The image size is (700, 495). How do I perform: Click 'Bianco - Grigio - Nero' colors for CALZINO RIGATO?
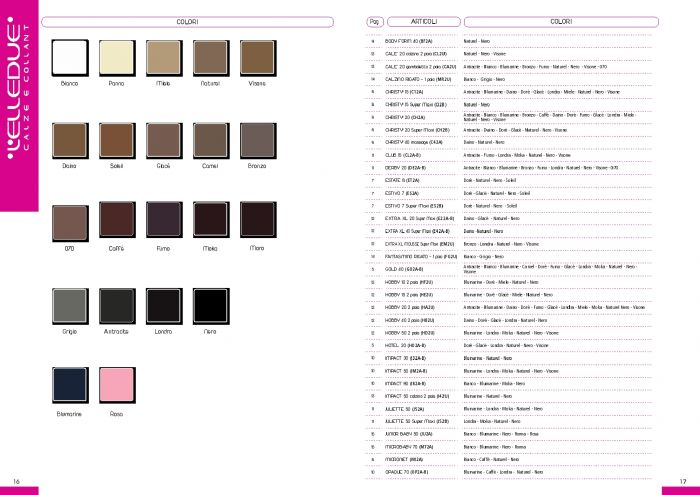pyautogui.click(x=484, y=79)
